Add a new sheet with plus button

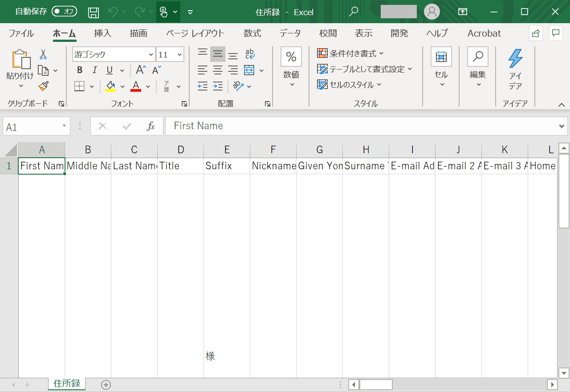[x=106, y=384]
